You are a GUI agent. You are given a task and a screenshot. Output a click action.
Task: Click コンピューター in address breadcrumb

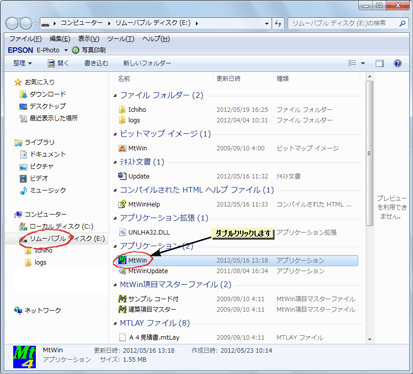tap(81, 23)
